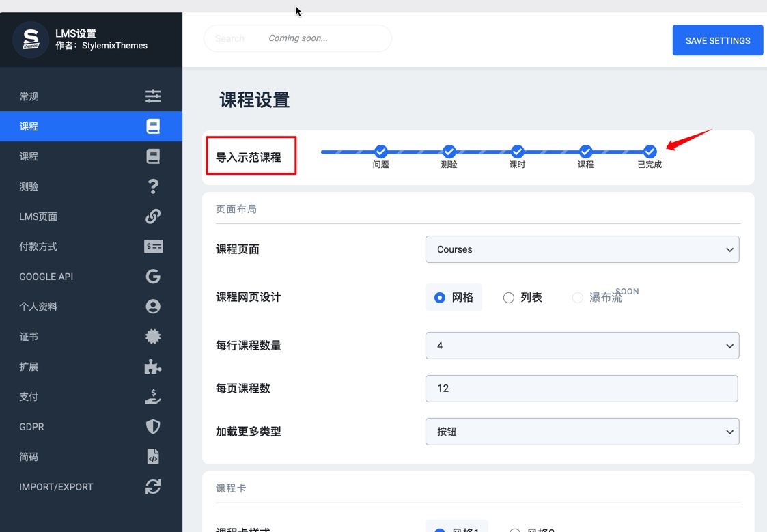Open 证书 settings section

[91, 337]
